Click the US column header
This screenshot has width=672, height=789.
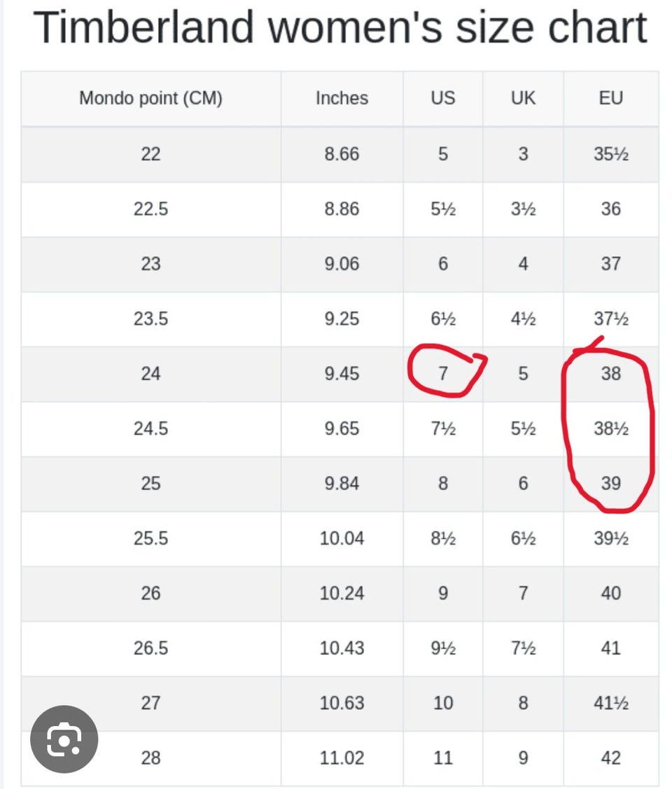[x=443, y=98]
